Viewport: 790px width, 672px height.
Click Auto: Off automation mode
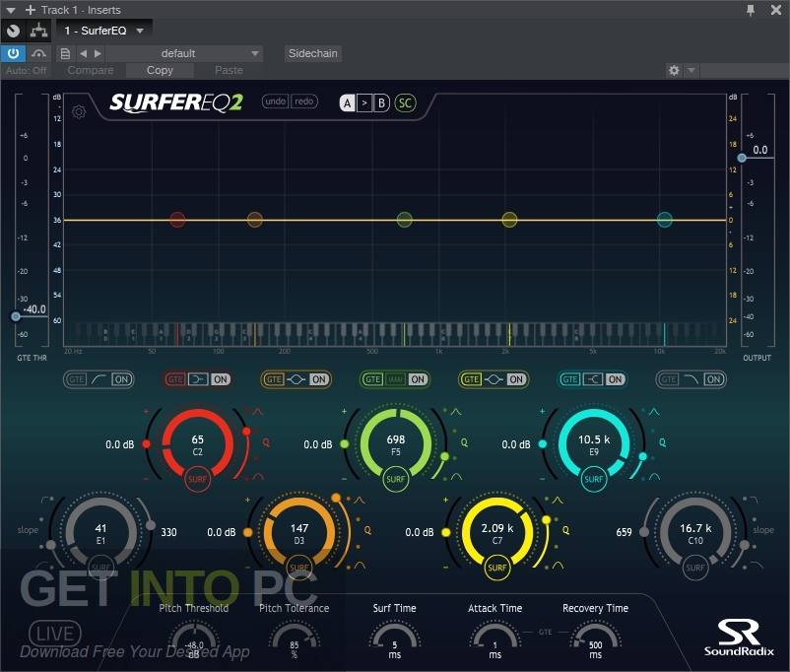pyautogui.click(x=27, y=71)
